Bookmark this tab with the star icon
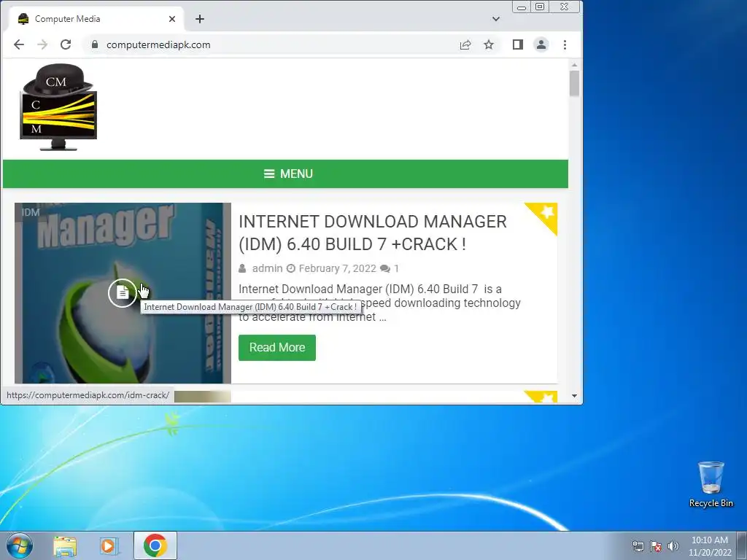 489,44
